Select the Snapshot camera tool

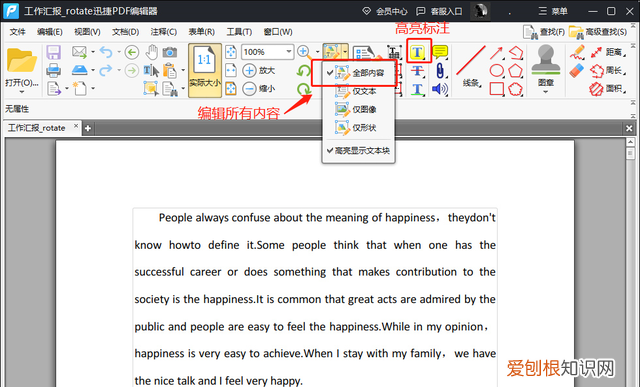[170, 52]
